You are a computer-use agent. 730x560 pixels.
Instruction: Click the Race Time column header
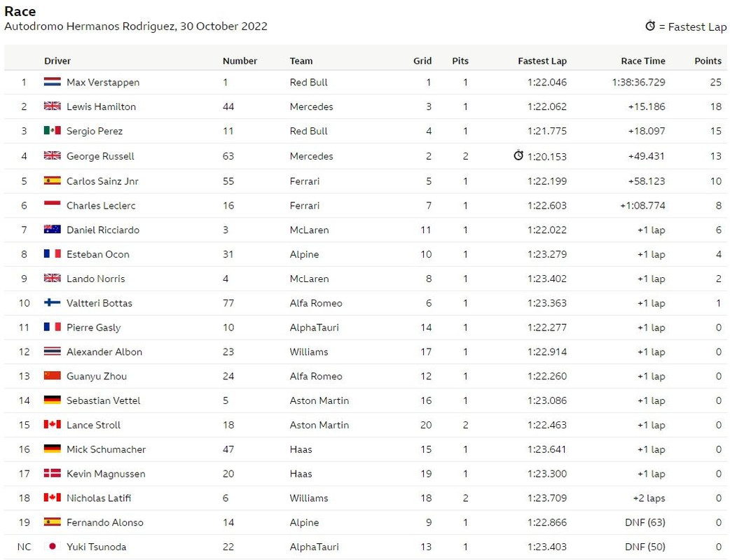(x=643, y=61)
